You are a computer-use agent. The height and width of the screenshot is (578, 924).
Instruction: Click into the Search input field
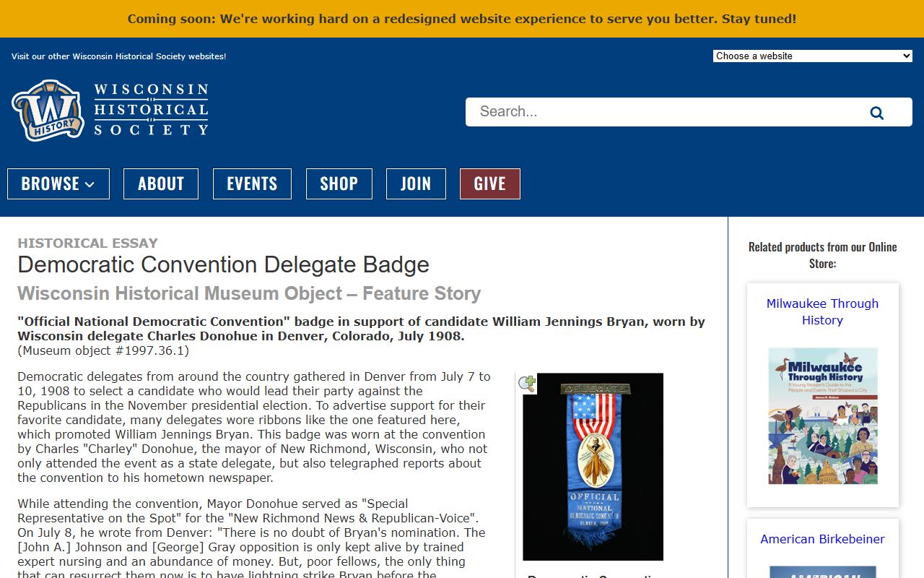point(664,112)
